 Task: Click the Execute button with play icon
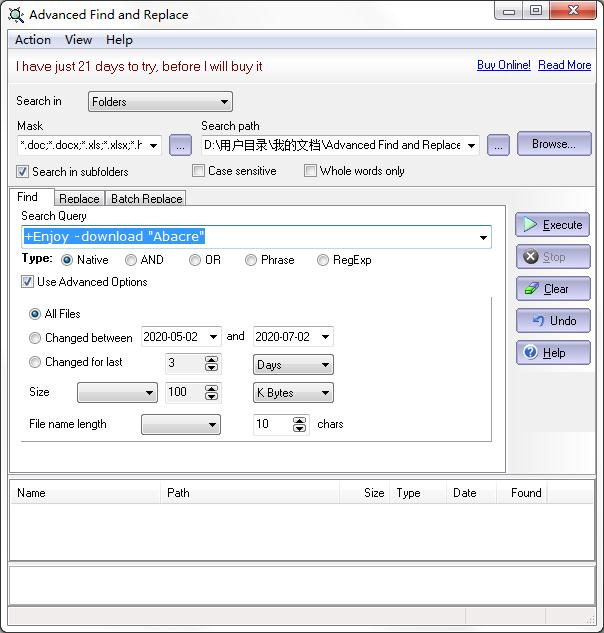tap(552, 225)
